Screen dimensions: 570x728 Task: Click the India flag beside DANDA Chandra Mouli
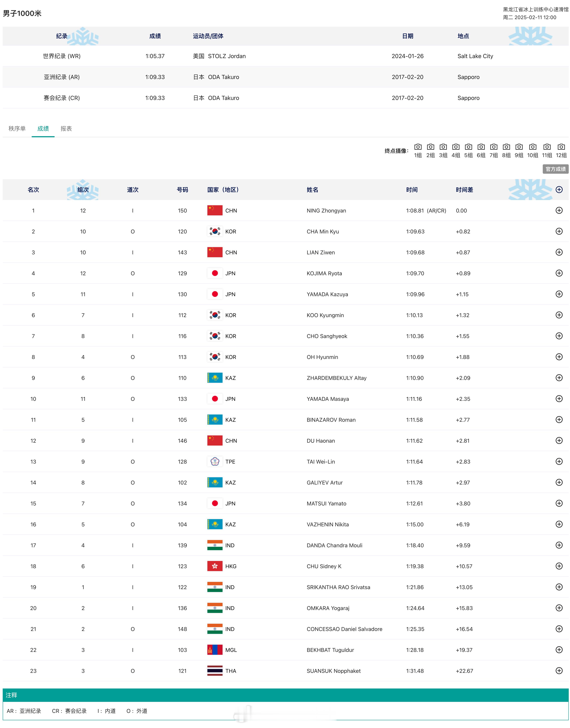point(215,545)
